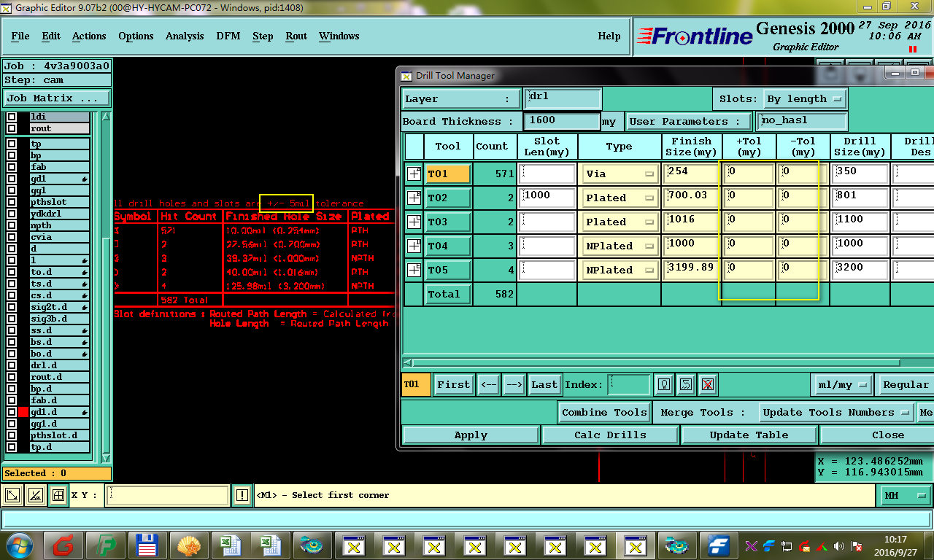Open the blue F icon at the taskbar's right end

719,545
